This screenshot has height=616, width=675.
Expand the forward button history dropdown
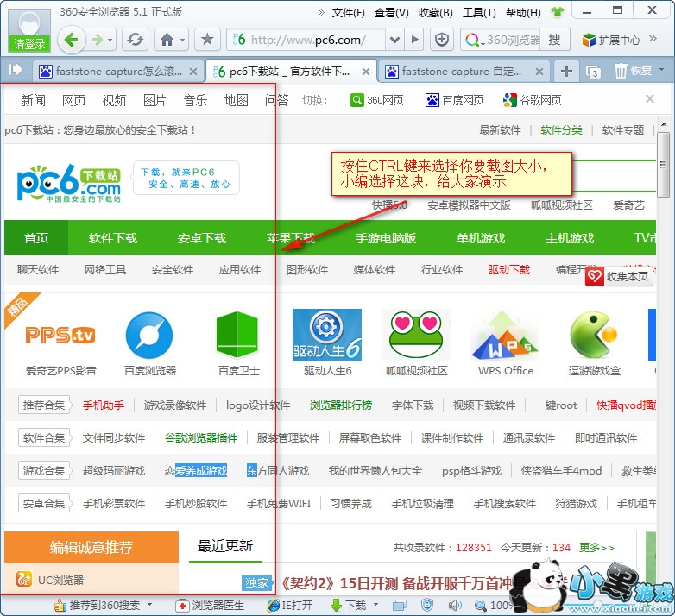(x=110, y=40)
